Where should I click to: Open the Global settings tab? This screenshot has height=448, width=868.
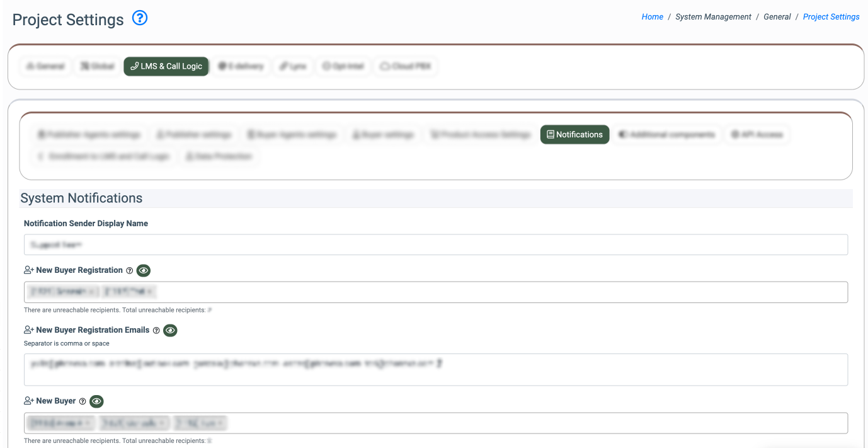tap(97, 66)
